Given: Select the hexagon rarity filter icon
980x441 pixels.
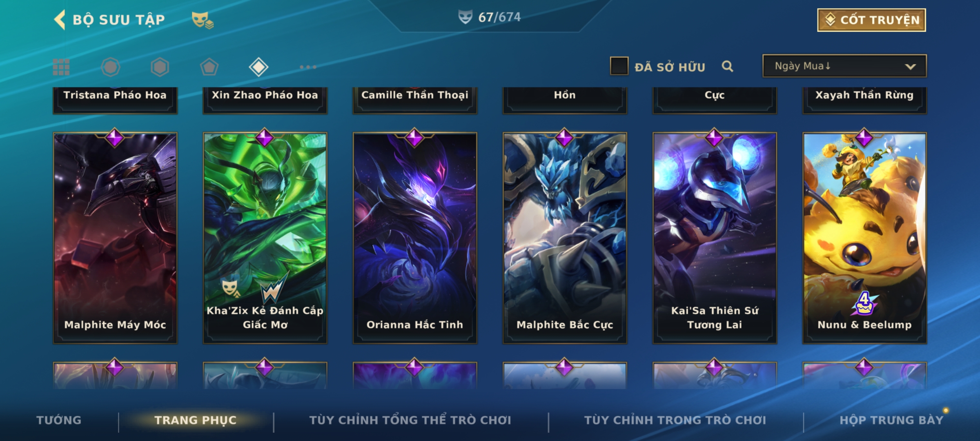Looking at the screenshot, I should click(160, 67).
